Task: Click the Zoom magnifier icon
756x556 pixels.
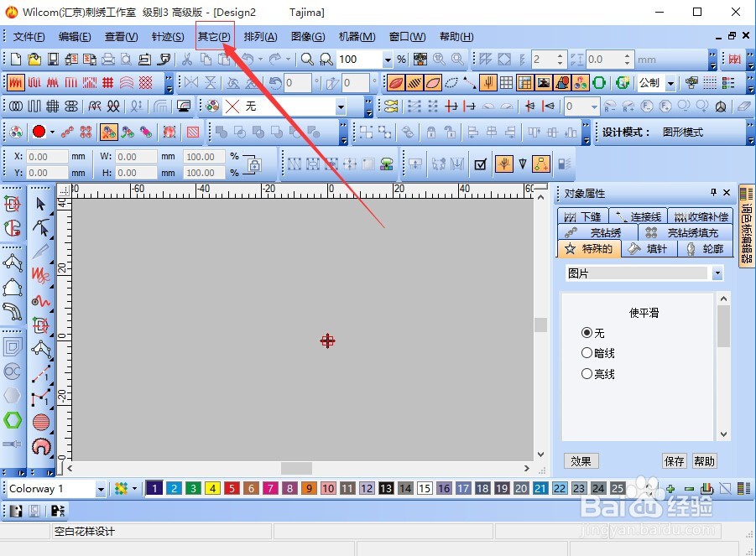Action: 306,60
